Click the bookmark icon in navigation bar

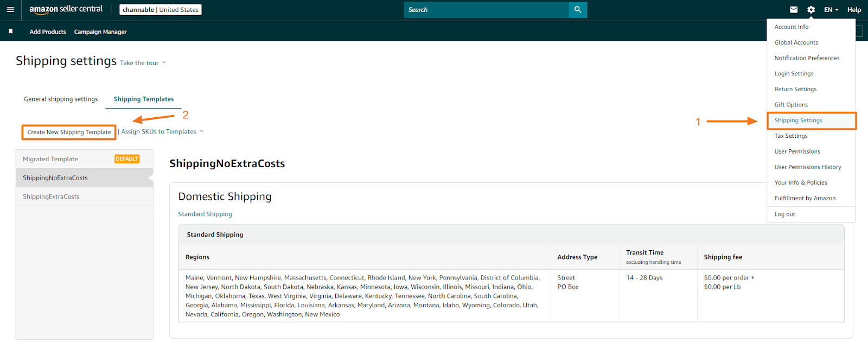pos(10,31)
